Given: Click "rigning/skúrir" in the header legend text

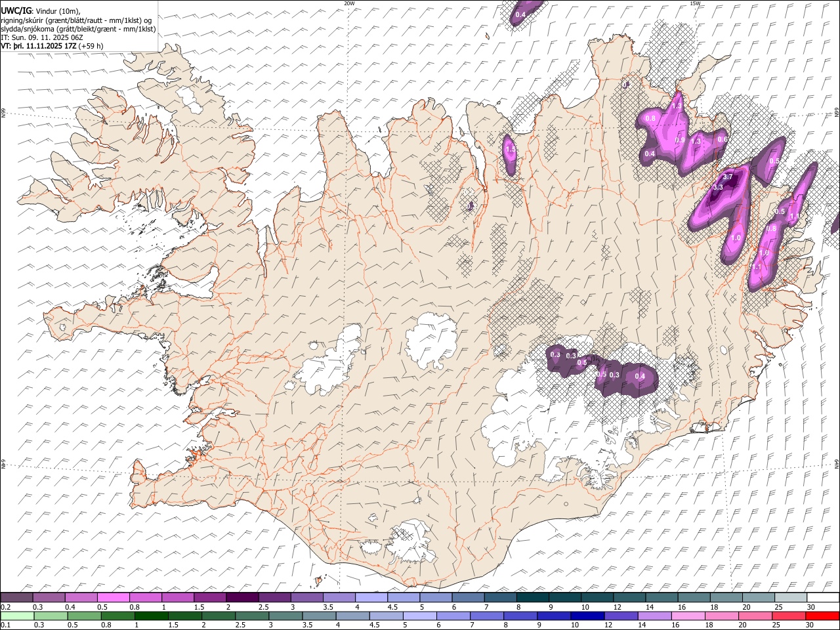Looking at the screenshot, I should (22, 20).
